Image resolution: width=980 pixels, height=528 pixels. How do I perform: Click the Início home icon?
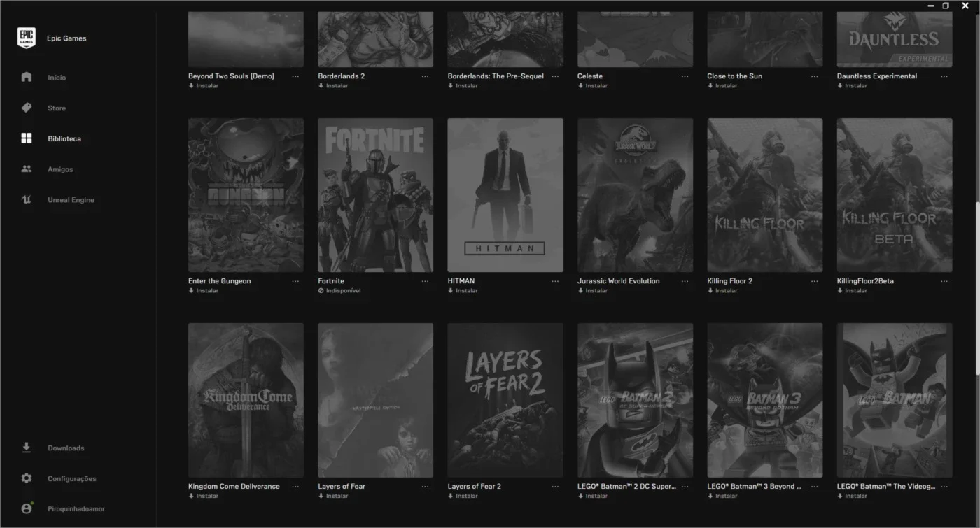click(27, 77)
